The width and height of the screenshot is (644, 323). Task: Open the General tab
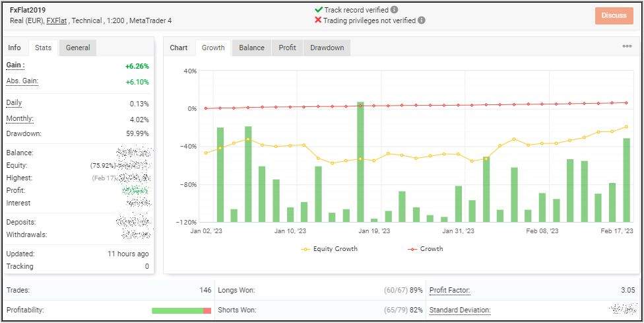tap(78, 48)
